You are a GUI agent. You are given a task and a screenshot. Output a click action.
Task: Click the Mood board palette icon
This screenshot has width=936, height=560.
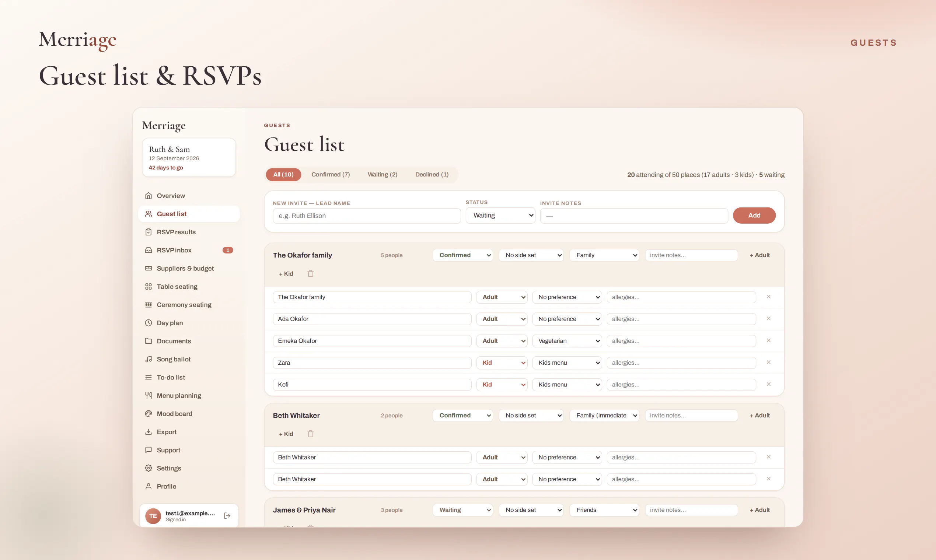pyautogui.click(x=149, y=414)
